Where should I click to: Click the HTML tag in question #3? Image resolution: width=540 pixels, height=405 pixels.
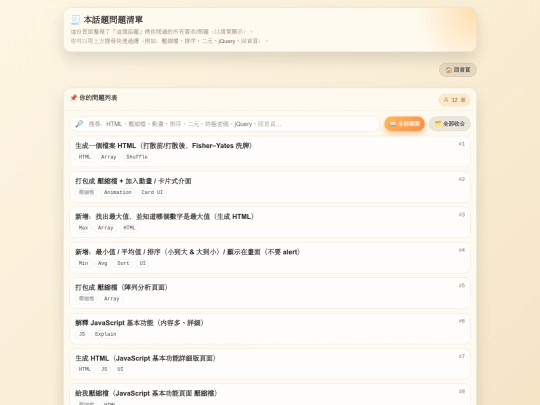tap(129, 228)
